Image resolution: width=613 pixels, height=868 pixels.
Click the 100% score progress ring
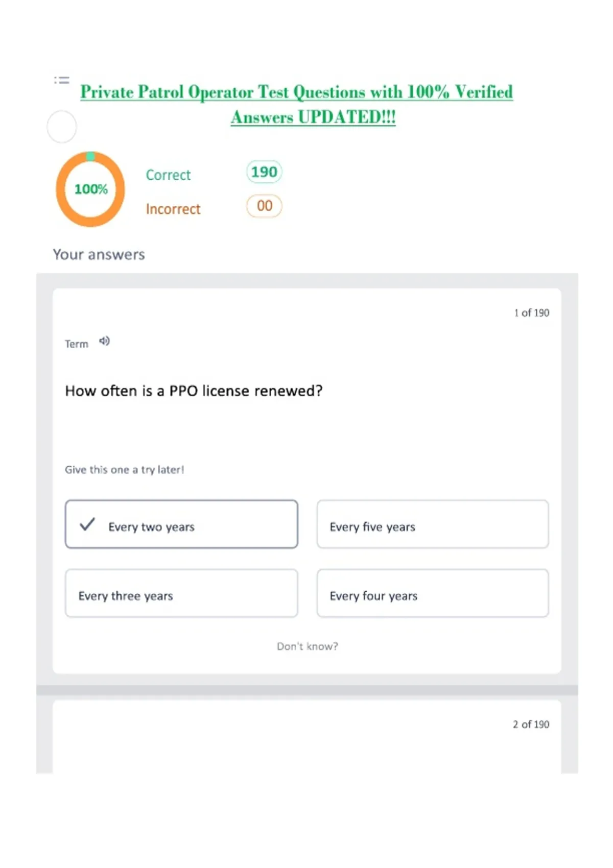point(90,189)
